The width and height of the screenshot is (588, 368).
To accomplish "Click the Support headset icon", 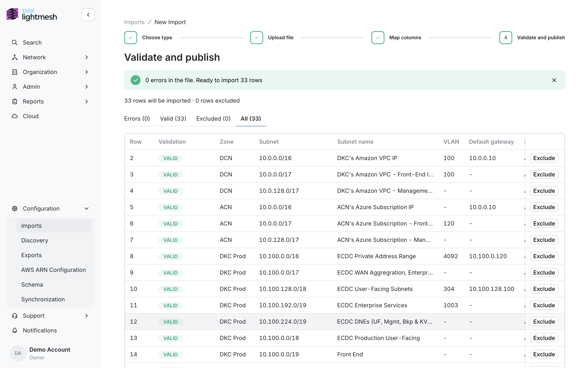I will pyautogui.click(x=14, y=316).
